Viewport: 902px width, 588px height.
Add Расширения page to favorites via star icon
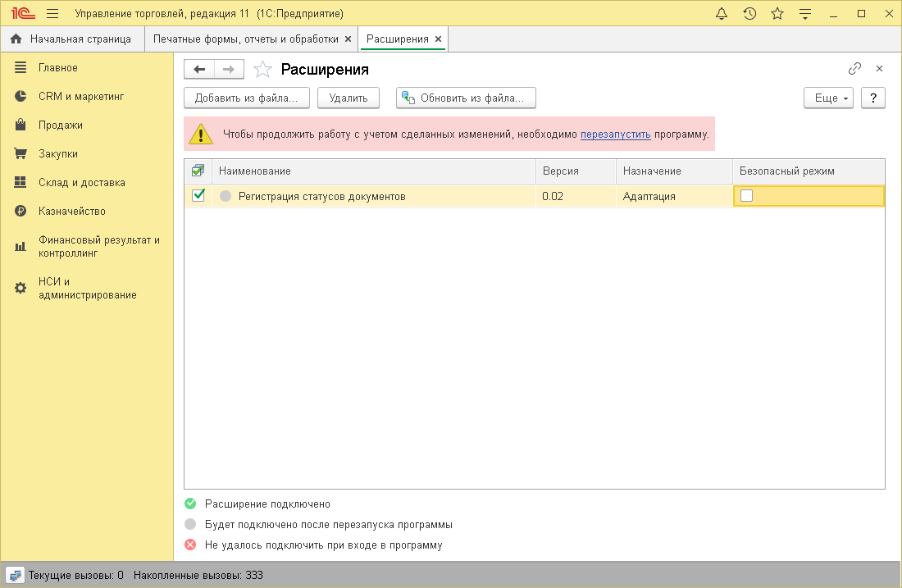(262, 69)
